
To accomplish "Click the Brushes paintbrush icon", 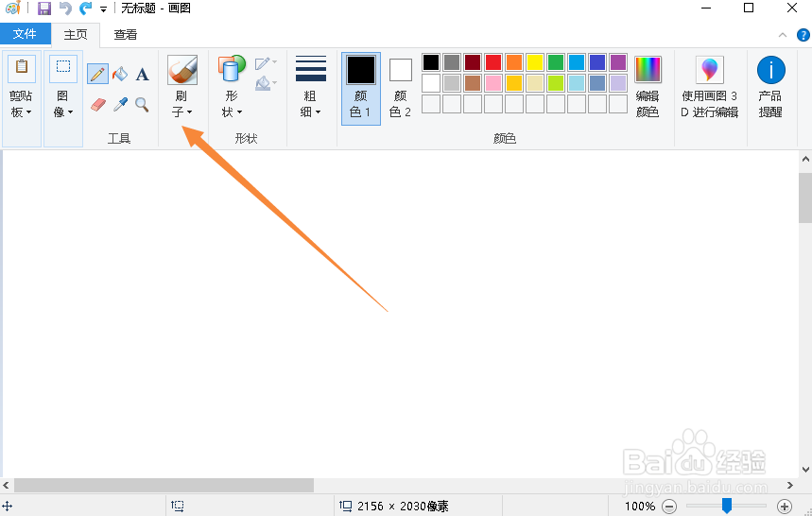I will pos(182,70).
